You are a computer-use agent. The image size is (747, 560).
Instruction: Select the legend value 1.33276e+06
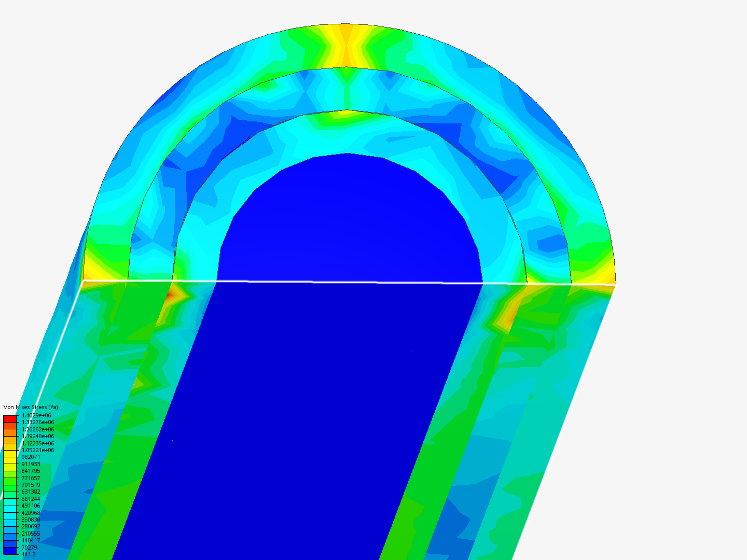tap(37, 422)
